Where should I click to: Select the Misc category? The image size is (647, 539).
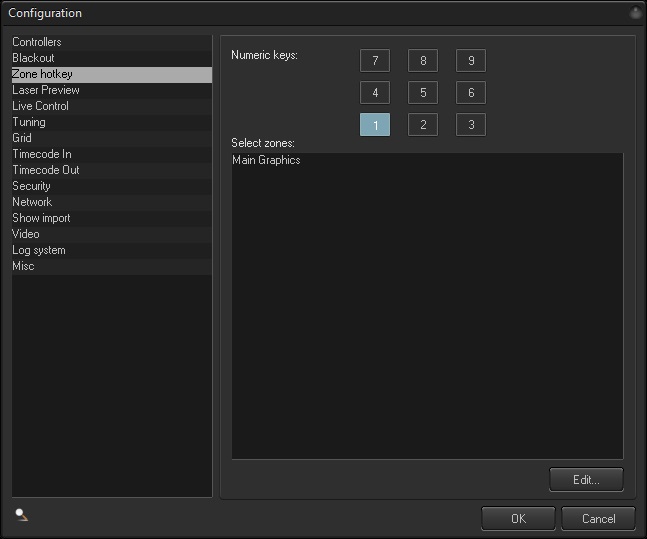[x=23, y=266]
